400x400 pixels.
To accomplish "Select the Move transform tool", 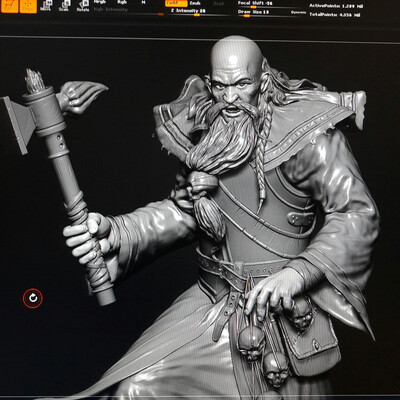I will tap(46, 6).
